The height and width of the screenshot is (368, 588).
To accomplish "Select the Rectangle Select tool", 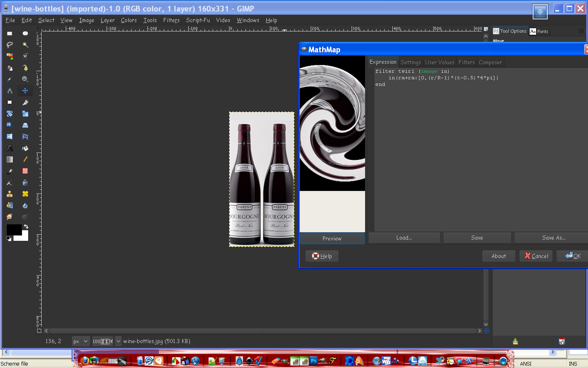I will pyautogui.click(x=10, y=34).
